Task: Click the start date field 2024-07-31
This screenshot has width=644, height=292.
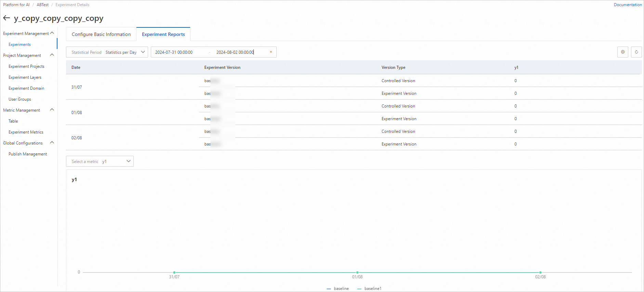Action: tap(174, 52)
